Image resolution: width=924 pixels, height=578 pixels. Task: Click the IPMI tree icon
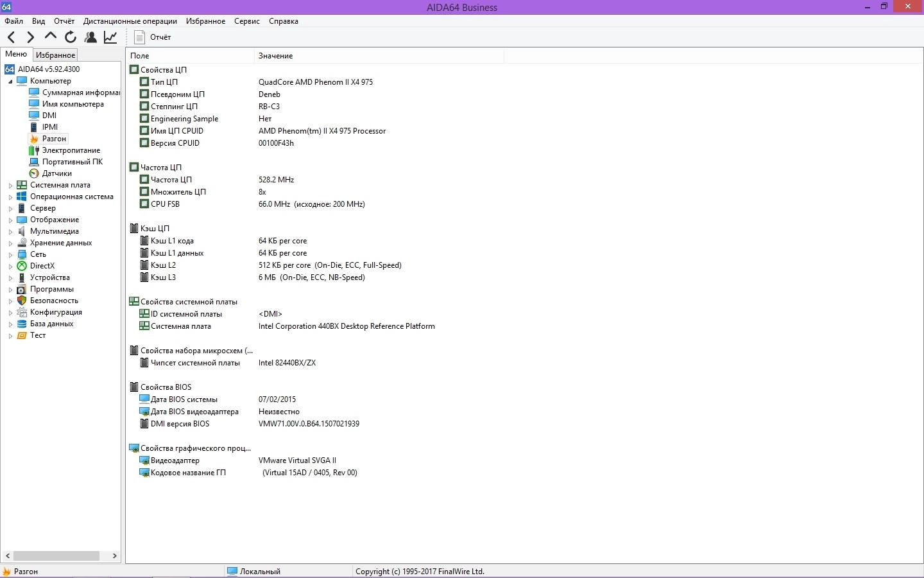34,127
